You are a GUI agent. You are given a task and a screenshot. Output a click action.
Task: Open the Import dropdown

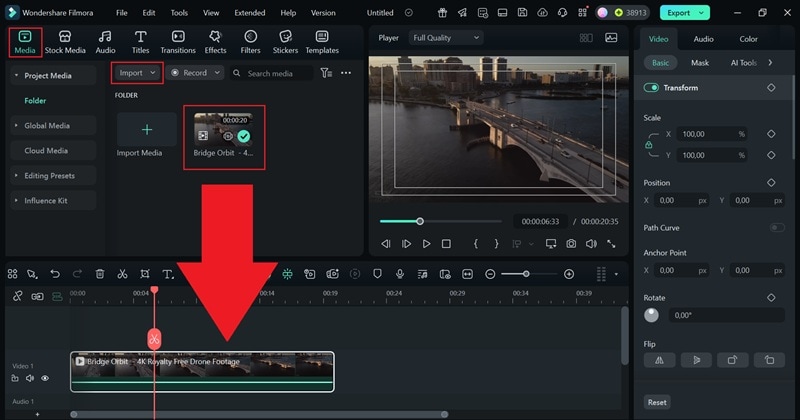pyautogui.click(x=137, y=73)
